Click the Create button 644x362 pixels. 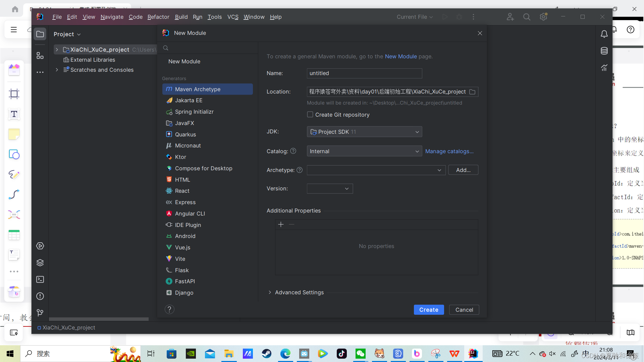pyautogui.click(x=429, y=310)
